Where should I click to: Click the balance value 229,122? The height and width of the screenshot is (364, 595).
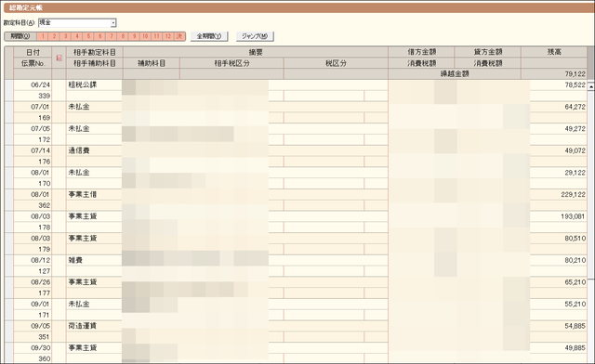click(573, 194)
